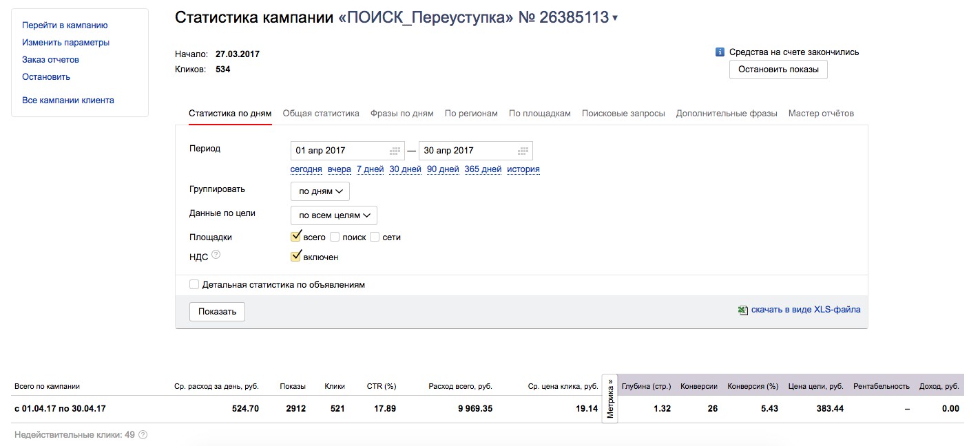The height and width of the screenshot is (446, 980).
Task: Uncheck the НДС «включен» checkbox
Action: (x=296, y=257)
